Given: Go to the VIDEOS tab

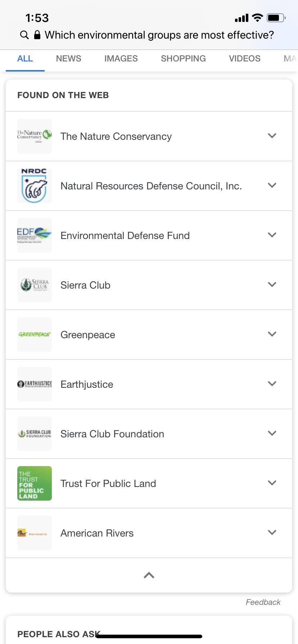Looking at the screenshot, I should pos(245,59).
